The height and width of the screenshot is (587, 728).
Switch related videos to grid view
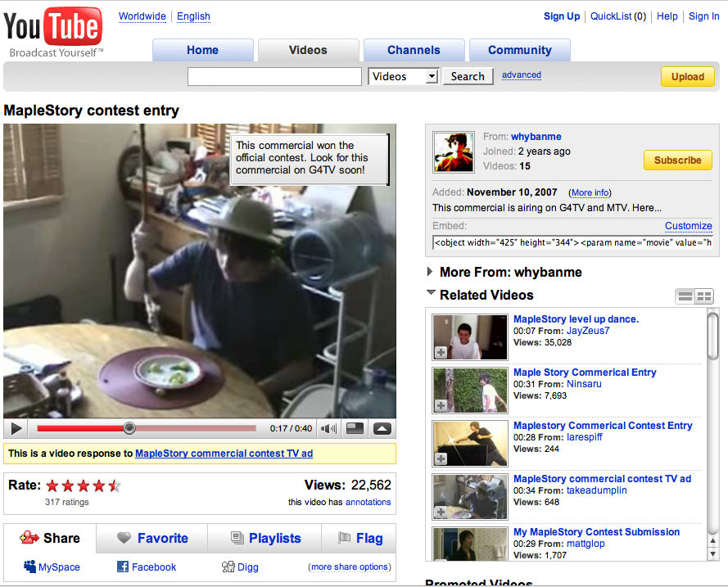pyautogui.click(x=704, y=296)
